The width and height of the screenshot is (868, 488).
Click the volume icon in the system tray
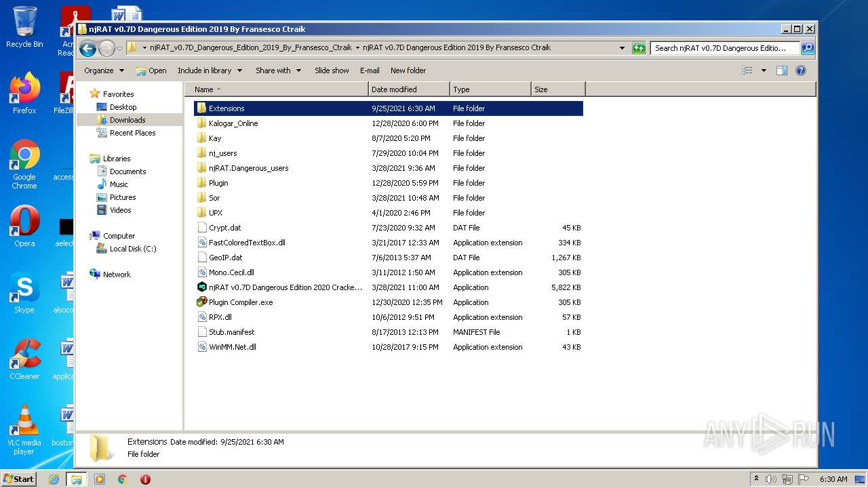(x=771, y=479)
